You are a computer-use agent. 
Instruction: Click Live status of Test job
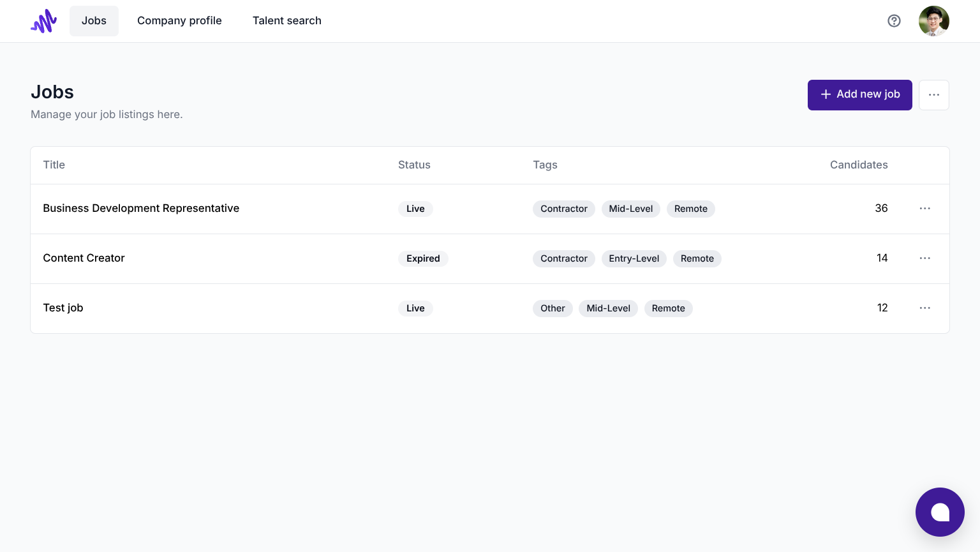[415, 308]
